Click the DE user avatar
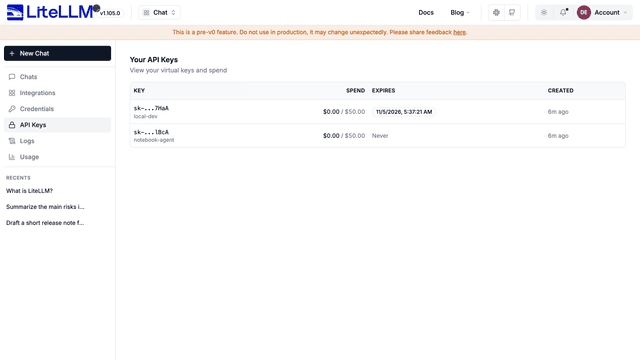The height and width of the screenshot is (360, 640). (584, 13)
